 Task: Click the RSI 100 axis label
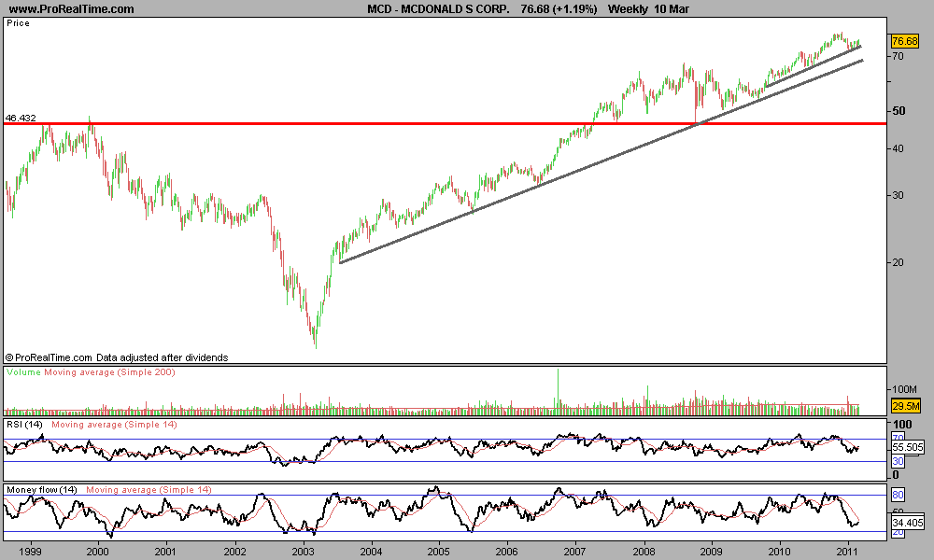coord(903,425)
